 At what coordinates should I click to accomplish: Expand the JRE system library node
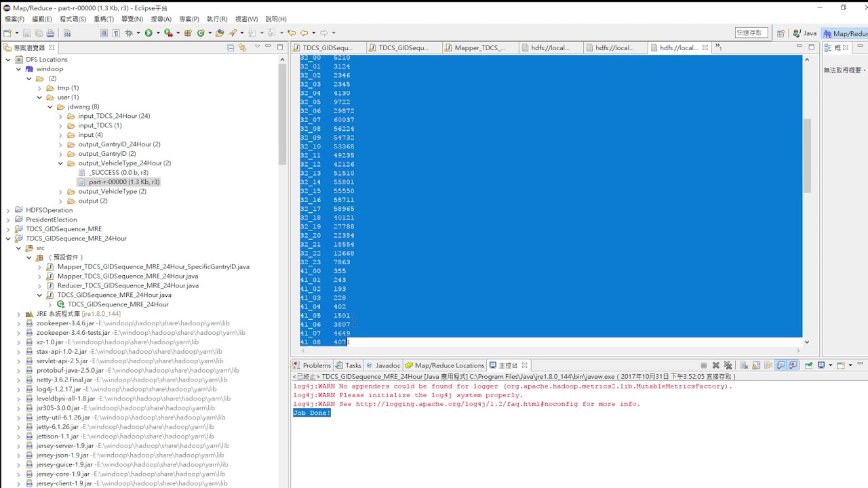pos(18,314)
